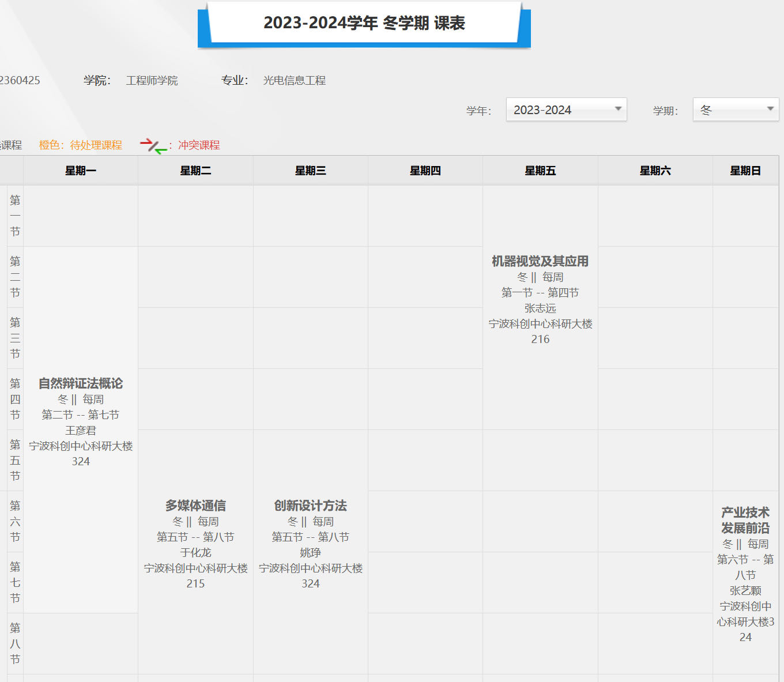
Task: Click the red-green conflict arrows icon
Action: click(x=153, y=146)
